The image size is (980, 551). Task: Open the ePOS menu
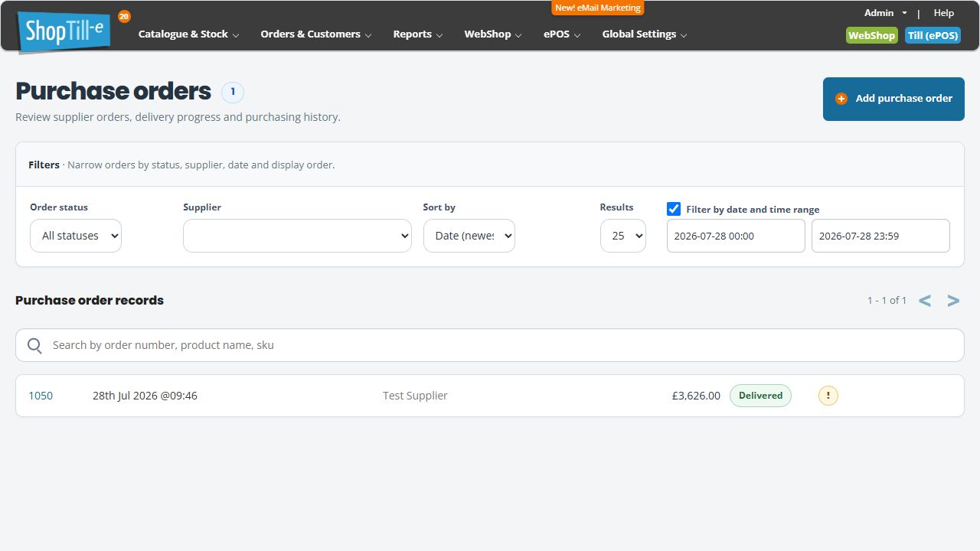coord(562,34)
